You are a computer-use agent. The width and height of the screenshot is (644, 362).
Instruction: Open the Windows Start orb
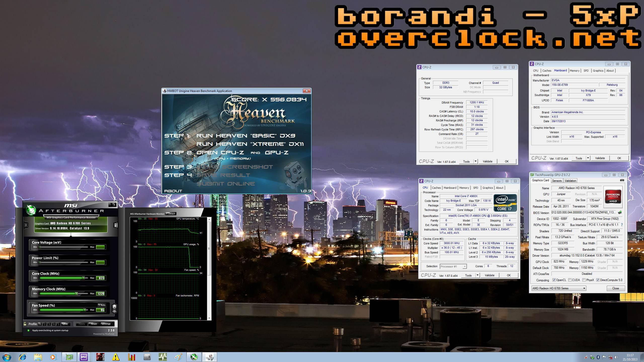click(x=7, y=357)
